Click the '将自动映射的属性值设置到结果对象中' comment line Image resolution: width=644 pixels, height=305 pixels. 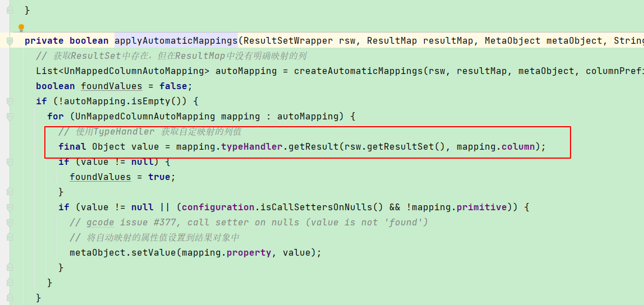(x=154, y=238)
